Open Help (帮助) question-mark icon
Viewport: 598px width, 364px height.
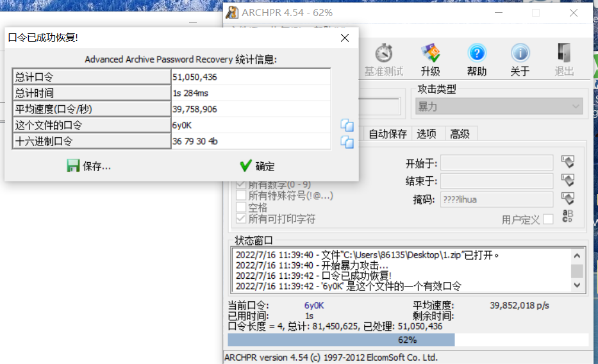point(477,53)
